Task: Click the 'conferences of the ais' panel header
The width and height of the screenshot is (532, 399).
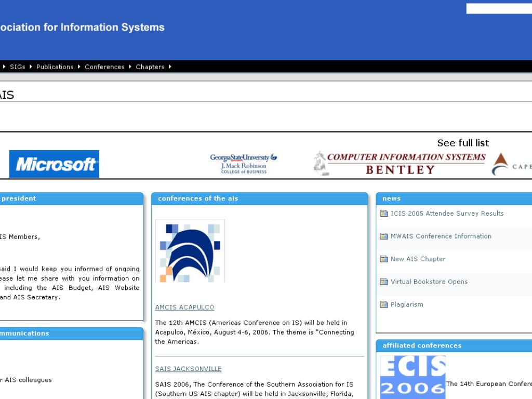Action: click(x=260, y=198)
